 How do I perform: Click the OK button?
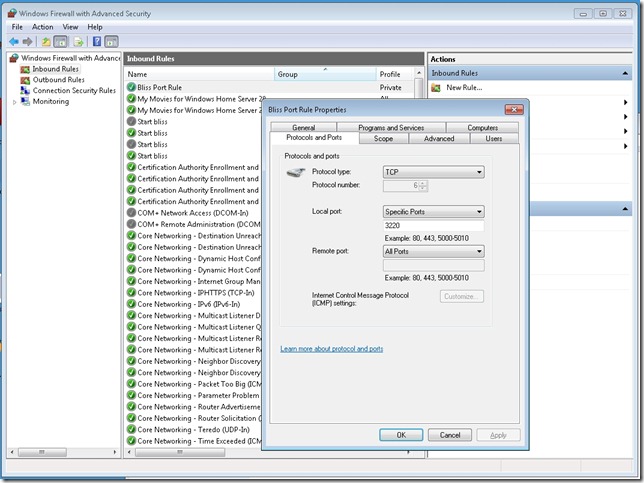(x=400, y=435)
